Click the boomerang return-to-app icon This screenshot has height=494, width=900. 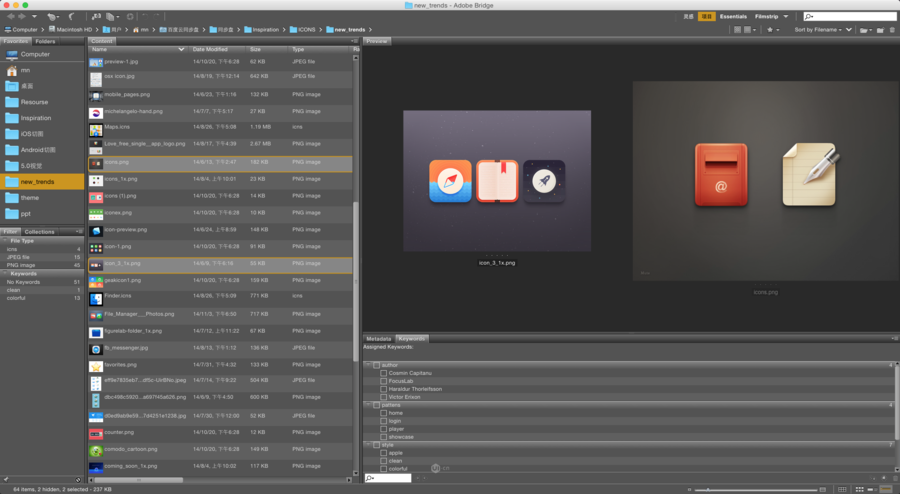click(72, 16)
